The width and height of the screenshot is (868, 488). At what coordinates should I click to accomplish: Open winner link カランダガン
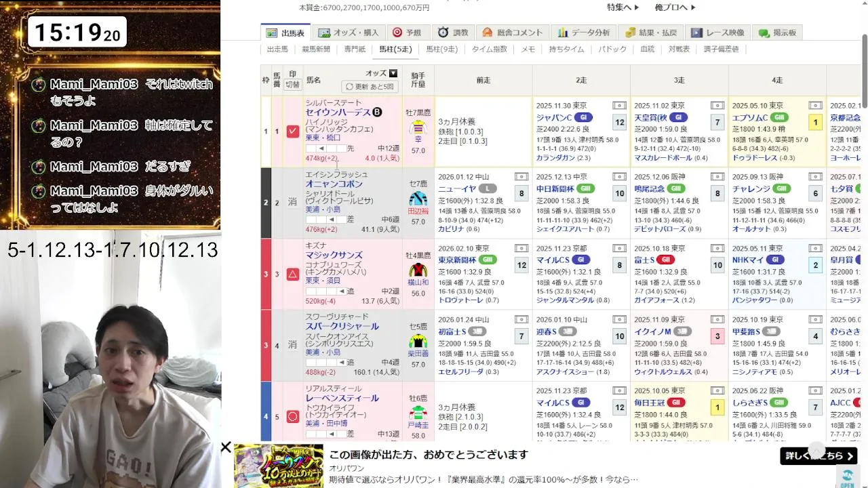coord(555,158)
